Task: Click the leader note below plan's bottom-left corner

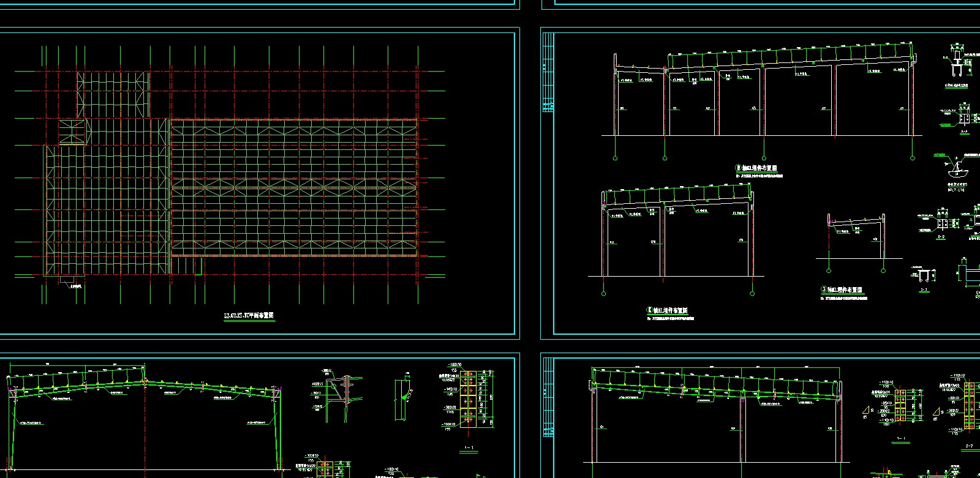Action: (75, 285)
